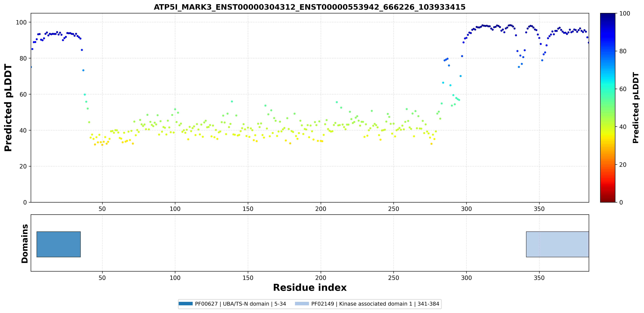Click the 50 tick below the scatter plot
The image size is (644, 313).
(x=102, y=209)
